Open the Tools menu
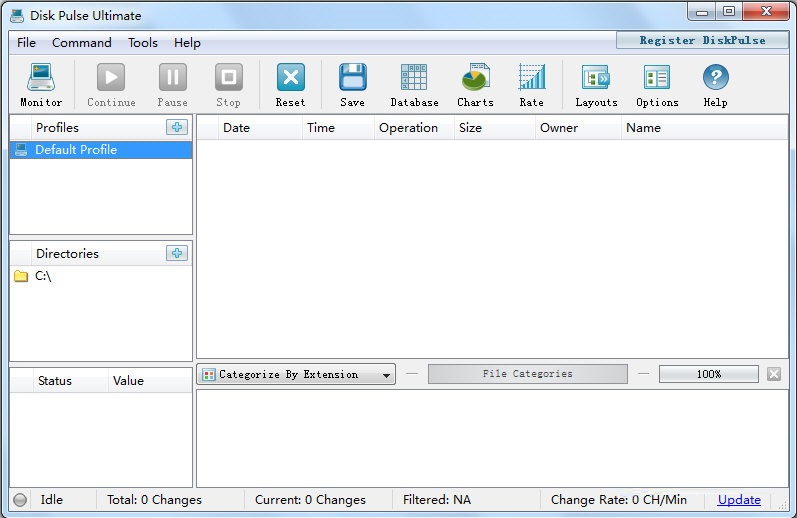Viewport: 797px width, 518px height. tap(143, 43)
